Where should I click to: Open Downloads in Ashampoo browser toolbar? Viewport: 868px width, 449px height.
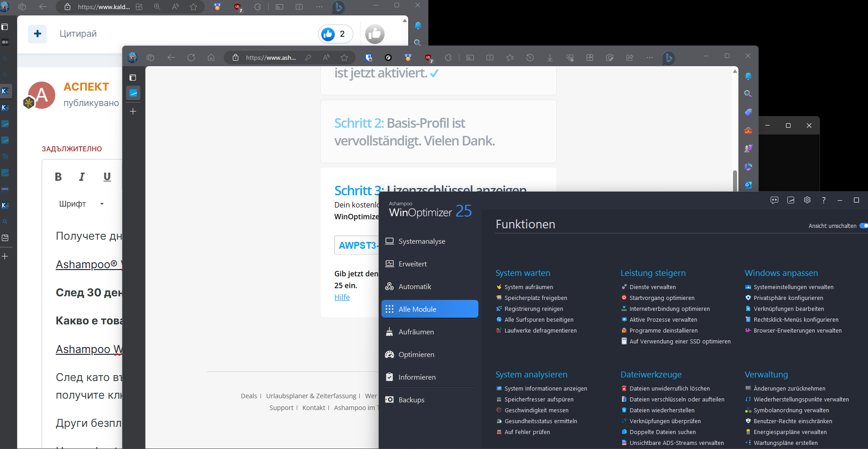click(550, 58)
